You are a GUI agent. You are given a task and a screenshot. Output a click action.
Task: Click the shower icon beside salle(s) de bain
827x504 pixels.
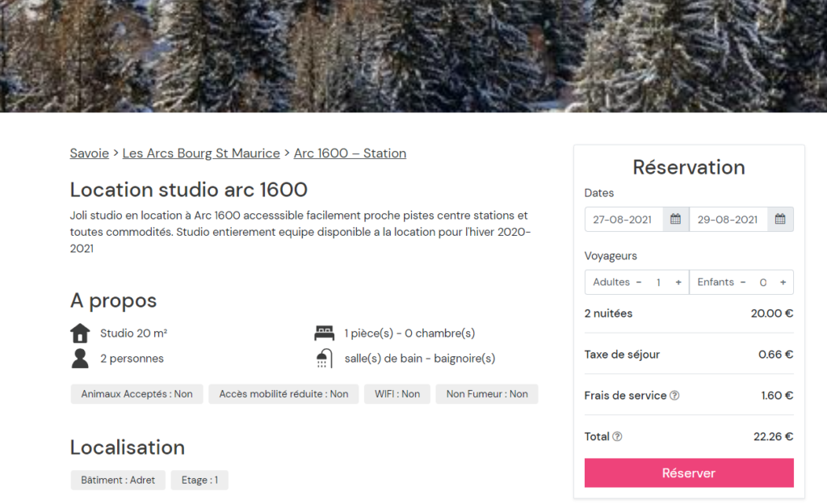pyautogui.click(x=324, y=359)
